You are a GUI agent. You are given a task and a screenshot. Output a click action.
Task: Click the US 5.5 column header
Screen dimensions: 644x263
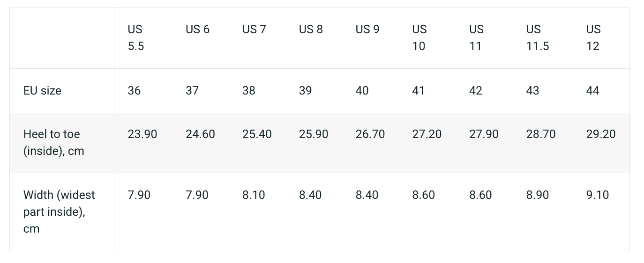135,37
